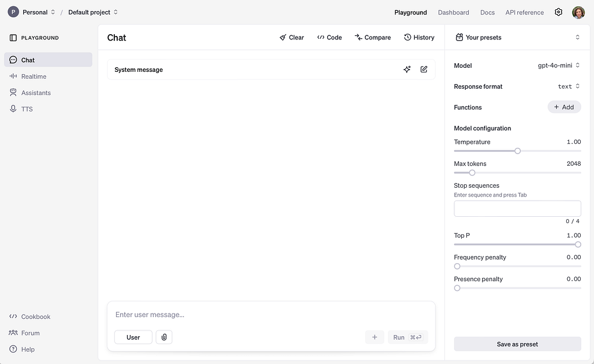Click the Run button

click(x=408, y=337)
